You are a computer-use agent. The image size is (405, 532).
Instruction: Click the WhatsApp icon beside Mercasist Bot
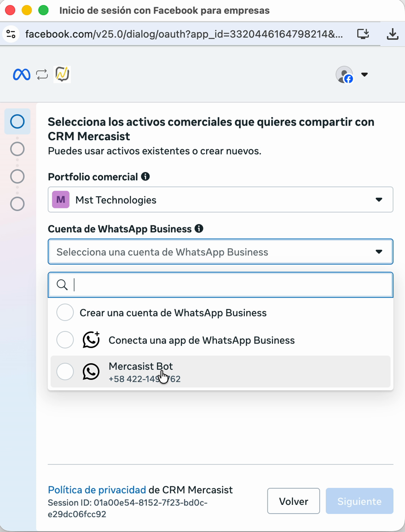91,372
